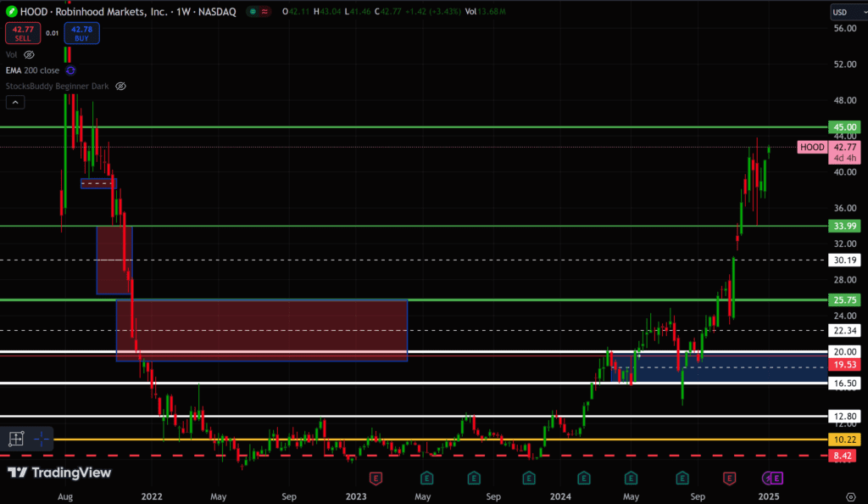Click the 0.01 spread value
This screenshot has width=868, height=504.
point(52,33)
